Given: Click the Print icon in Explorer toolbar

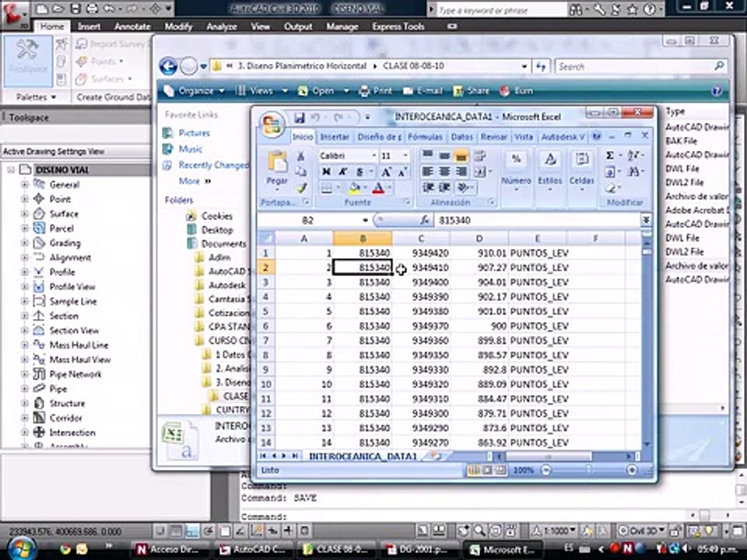Looking at the screenshot, I should [x=364, y=91].
